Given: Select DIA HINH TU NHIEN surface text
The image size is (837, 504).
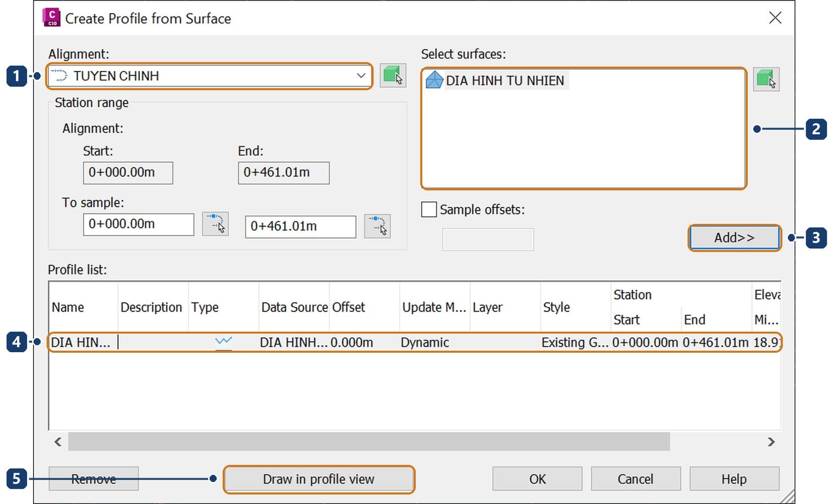Looking at the screenshot, I should 505,81.
